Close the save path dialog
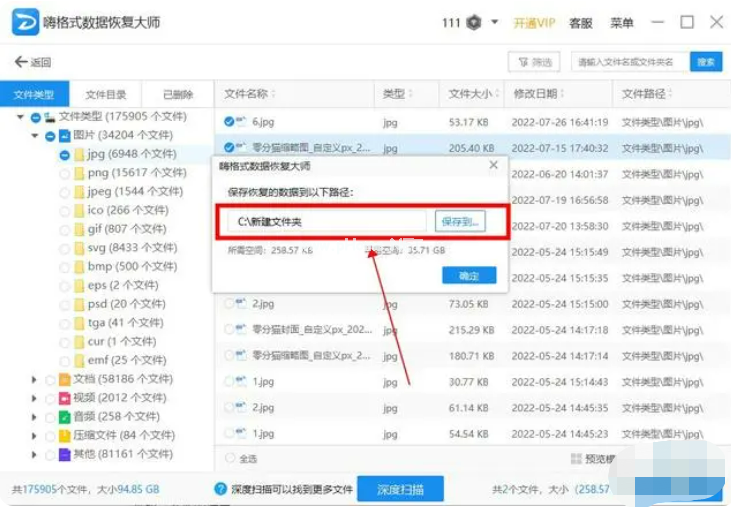This screenshot has width=731, height=507. 494,165
